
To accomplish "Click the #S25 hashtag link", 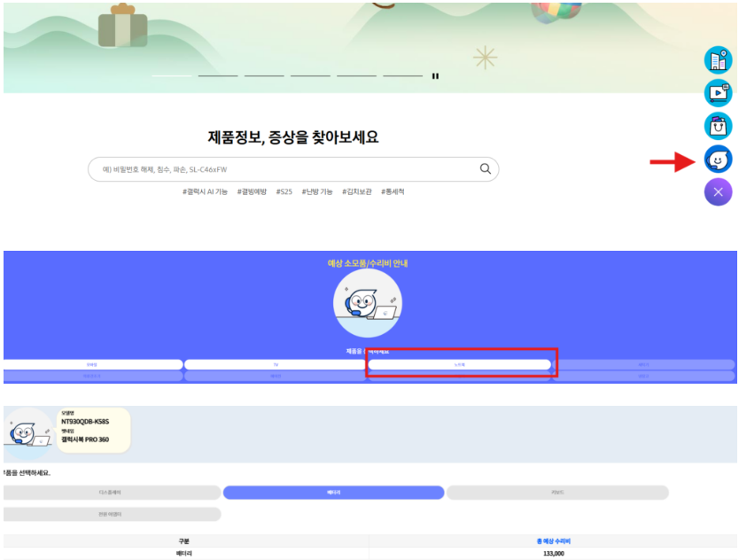I will coord(284,191).
